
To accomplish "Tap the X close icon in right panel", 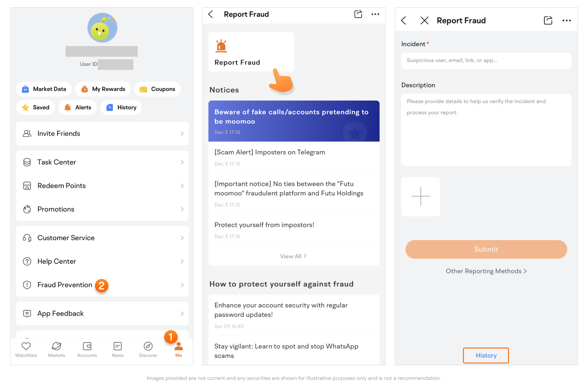I will (x=424, y=20).
